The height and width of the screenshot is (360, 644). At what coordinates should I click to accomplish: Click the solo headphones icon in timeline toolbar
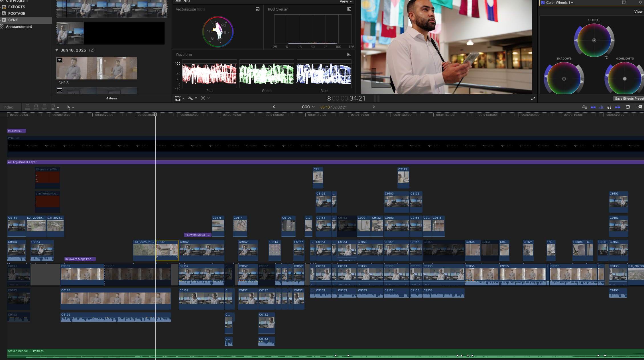coord(609,107)
